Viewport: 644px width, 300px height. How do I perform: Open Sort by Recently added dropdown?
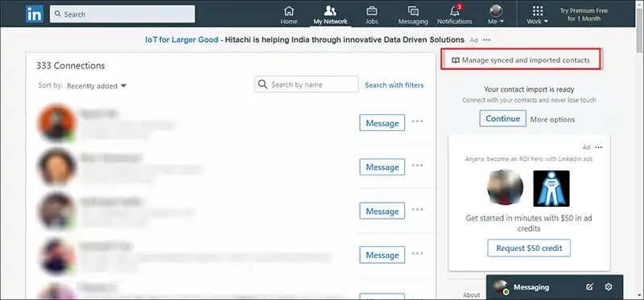[x=97, y=86]
